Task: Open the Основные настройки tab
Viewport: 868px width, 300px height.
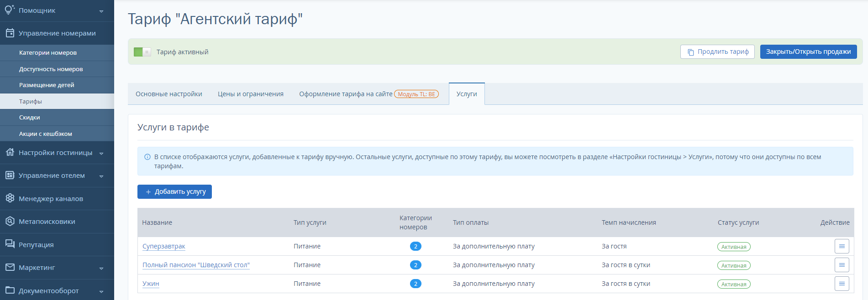Action: [169, 94]
